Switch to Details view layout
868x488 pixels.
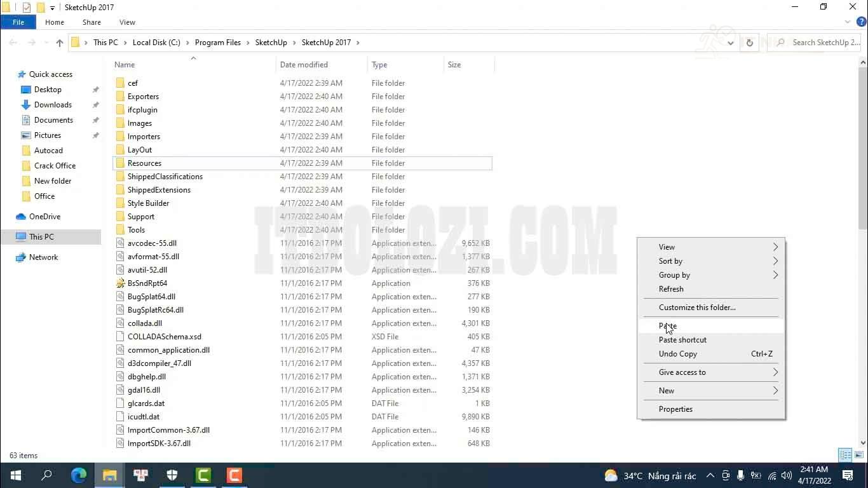[x=845, y=455]
